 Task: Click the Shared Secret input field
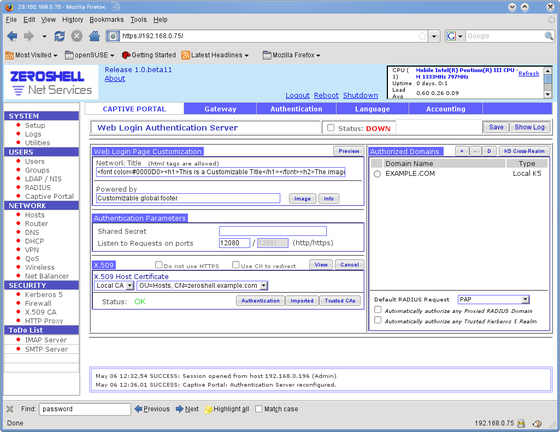[x=273, y=231]
